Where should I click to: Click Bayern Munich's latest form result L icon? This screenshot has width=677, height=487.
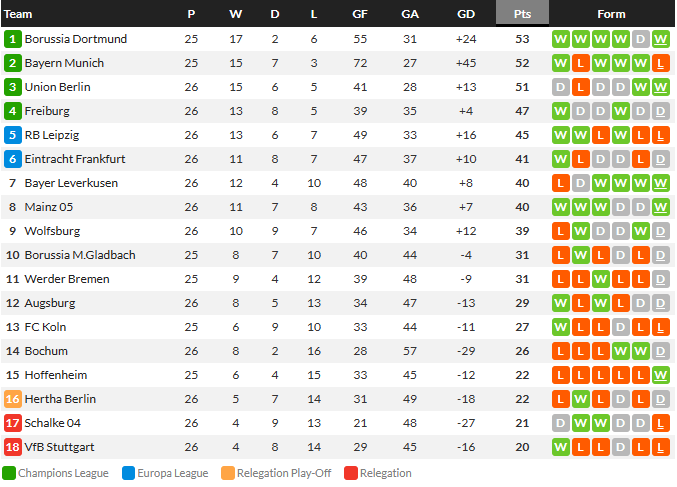point(660,63)
